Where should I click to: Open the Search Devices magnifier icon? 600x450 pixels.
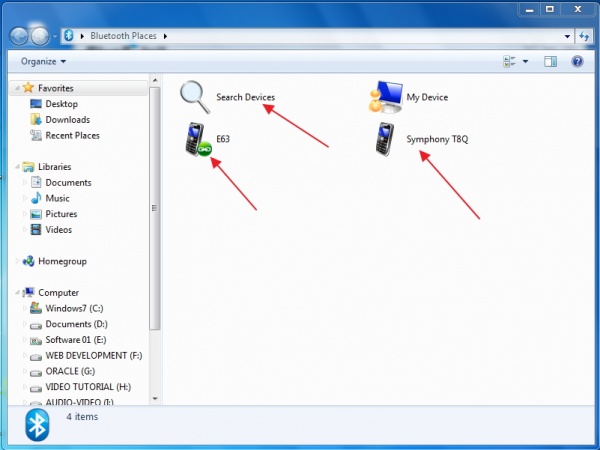pos(195,97)
